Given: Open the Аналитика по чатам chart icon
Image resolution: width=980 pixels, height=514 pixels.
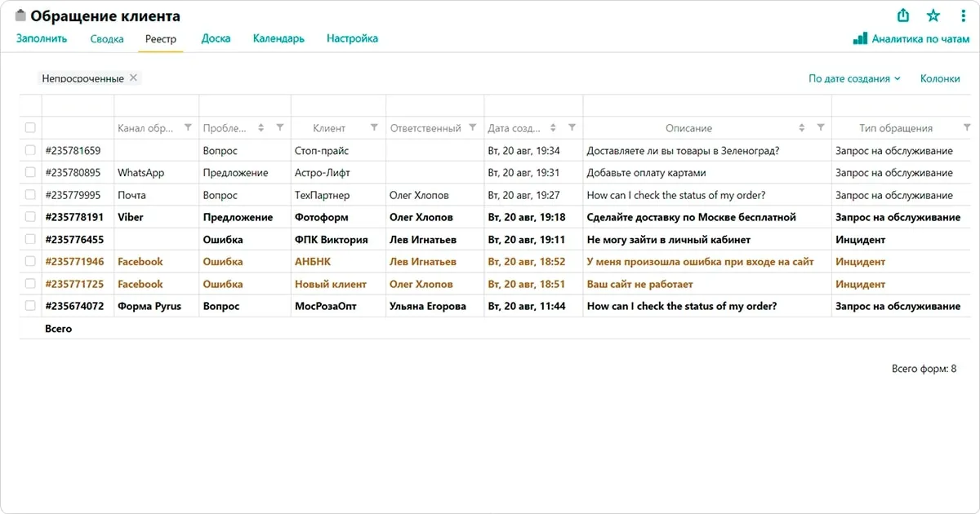Looking at the screenshot, I should point(860,38).
